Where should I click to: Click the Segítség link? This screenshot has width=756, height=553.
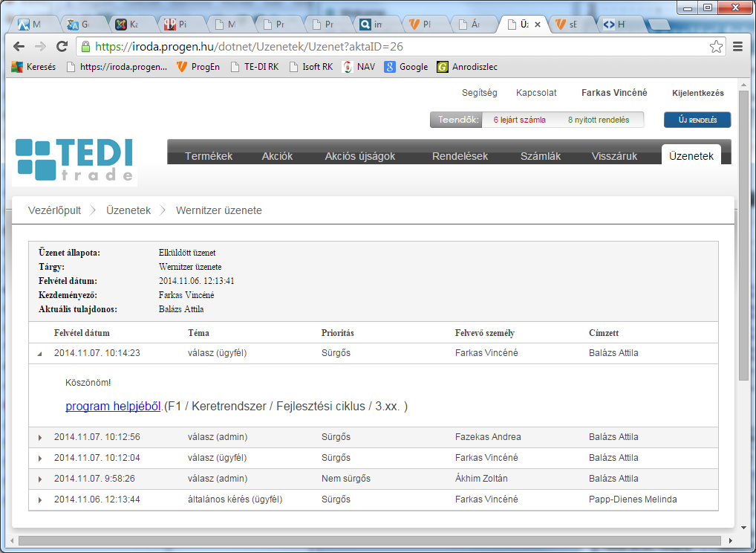pyautogui.click(x=479, y=93)
